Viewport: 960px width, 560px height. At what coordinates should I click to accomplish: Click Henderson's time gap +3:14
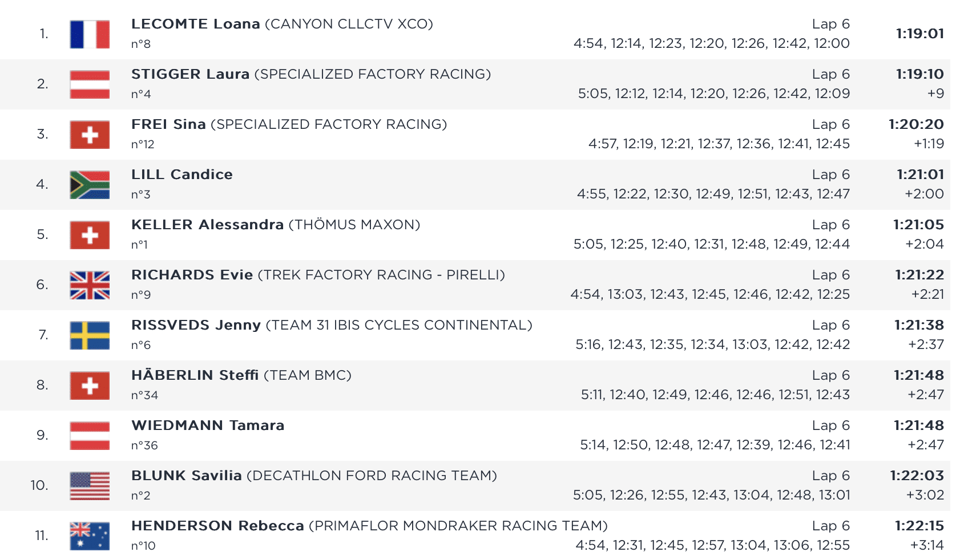(x=926, y=545)
